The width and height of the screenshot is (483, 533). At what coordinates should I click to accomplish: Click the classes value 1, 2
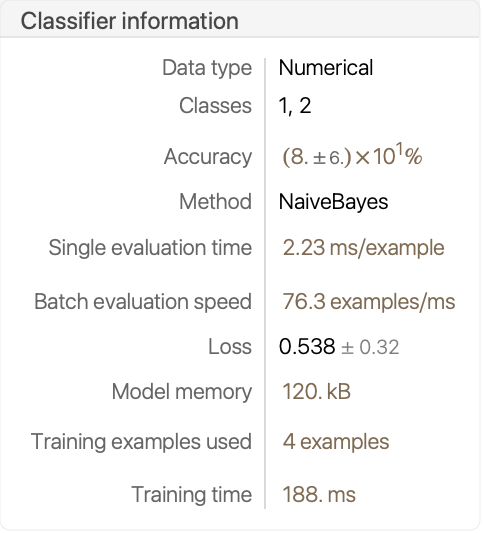tap(295, 105)
